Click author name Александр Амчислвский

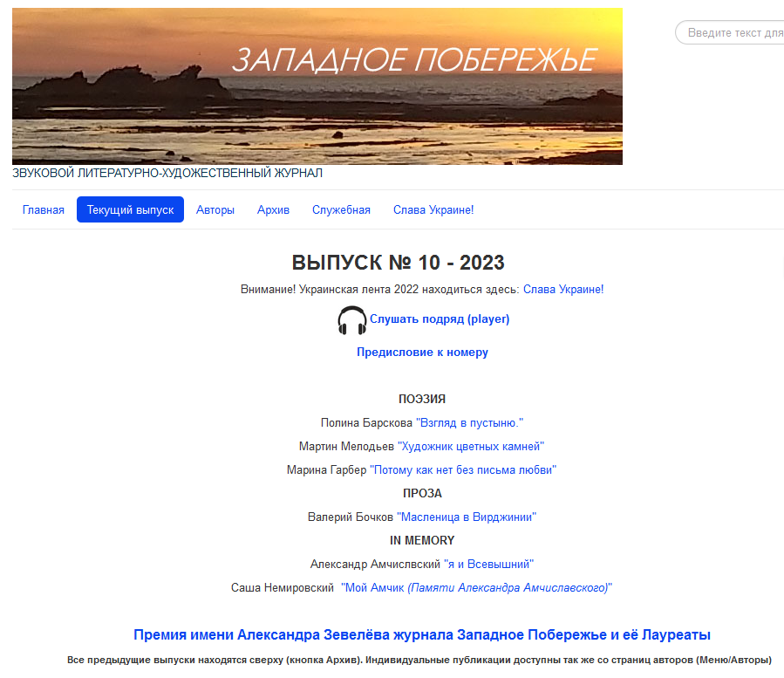click(x=375, y=564)
